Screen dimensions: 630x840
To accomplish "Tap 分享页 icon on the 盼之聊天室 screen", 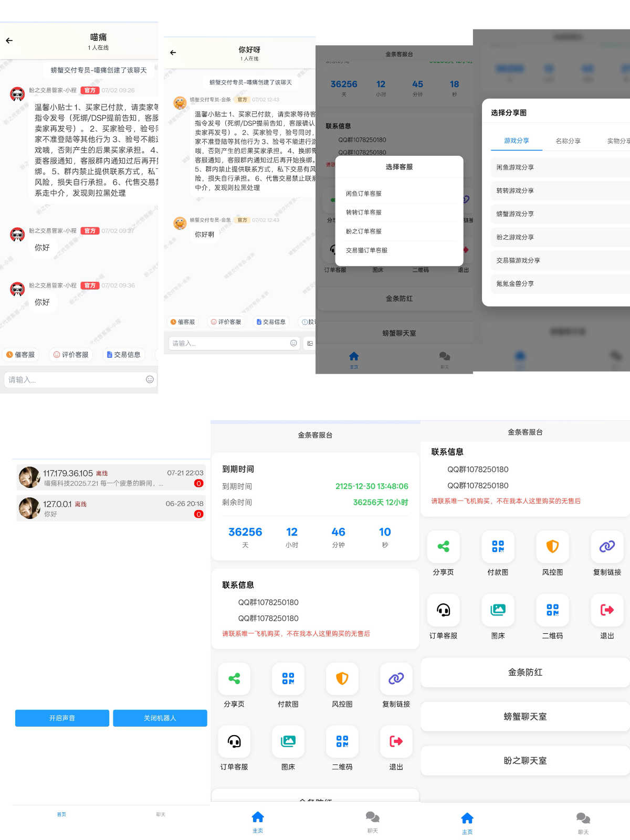I will [444, 546].
